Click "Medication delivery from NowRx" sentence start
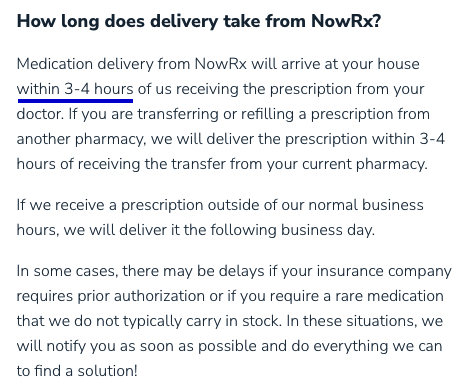The height and width of the screenshot is (392, 466). click(132, 64)
